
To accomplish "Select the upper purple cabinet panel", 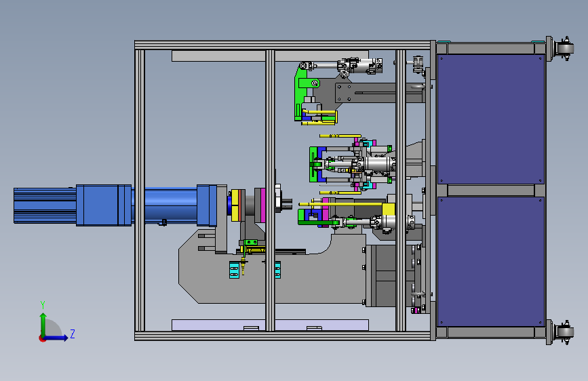I will tap(491, 119).
